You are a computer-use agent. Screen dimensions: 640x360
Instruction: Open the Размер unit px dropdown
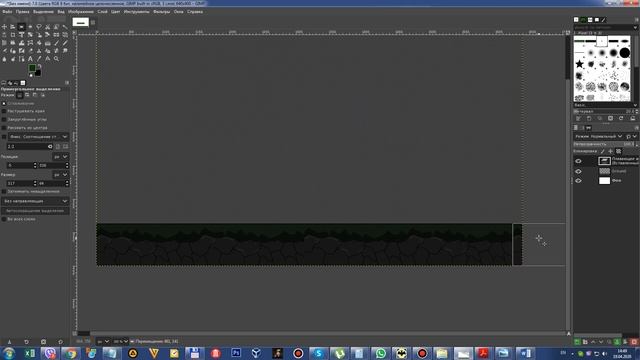pyautogui.click(x=61, y=175)
